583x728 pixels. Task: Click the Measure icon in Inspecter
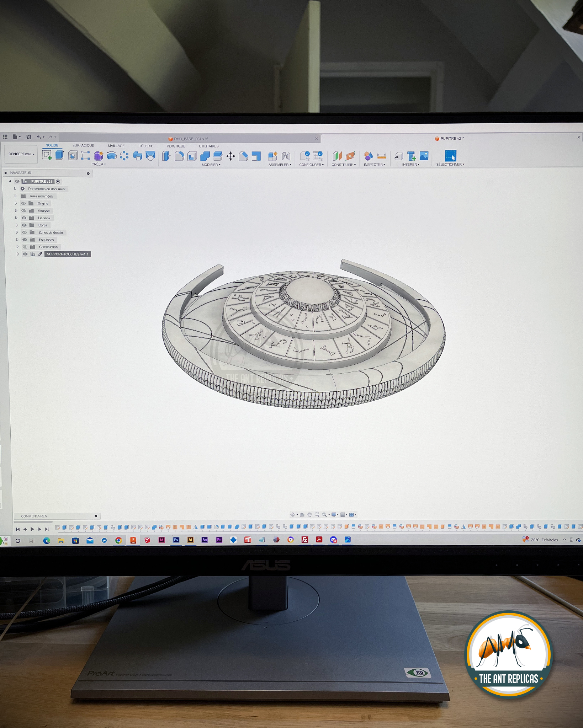tap(381, 156)
